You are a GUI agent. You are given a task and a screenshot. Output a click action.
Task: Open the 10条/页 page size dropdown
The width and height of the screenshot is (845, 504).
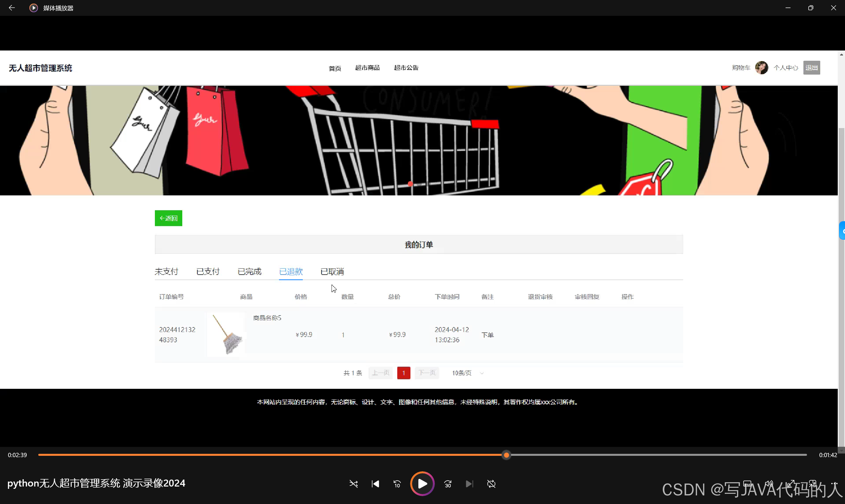tap(467, 373)
